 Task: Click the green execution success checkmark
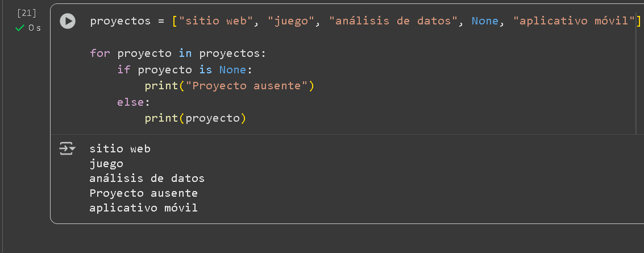(20, 28)
